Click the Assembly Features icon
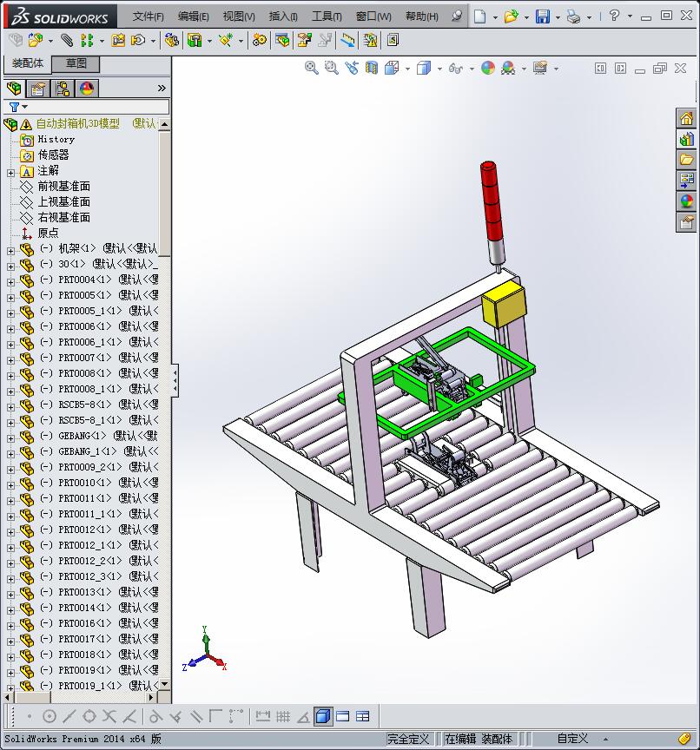The width and height of the screenshot is (700, 750). (195, 40)
